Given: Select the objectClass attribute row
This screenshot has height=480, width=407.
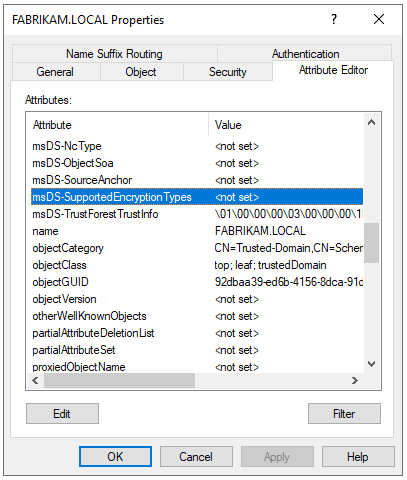Looking at the screenshot, I should (197, 265).
